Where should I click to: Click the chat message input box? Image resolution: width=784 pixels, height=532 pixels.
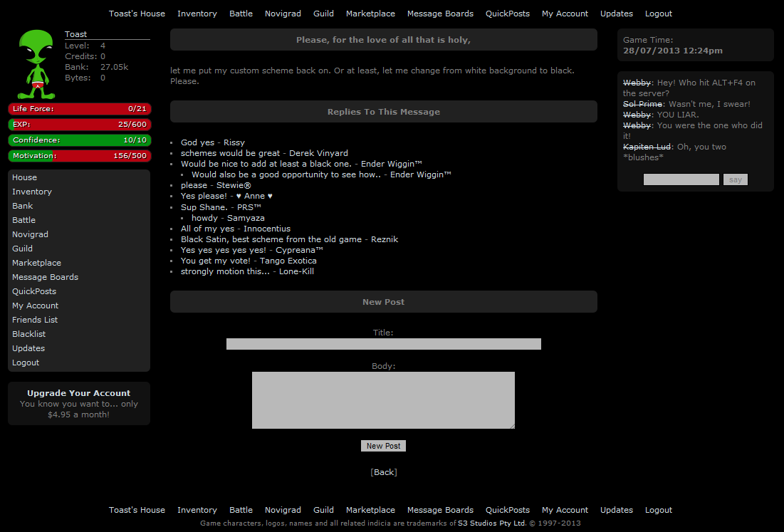(x=681, y=179)
